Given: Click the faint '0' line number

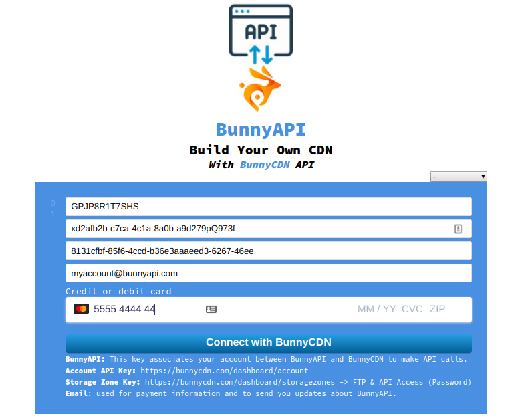Looking at the screenshot, I should [53, 203].
